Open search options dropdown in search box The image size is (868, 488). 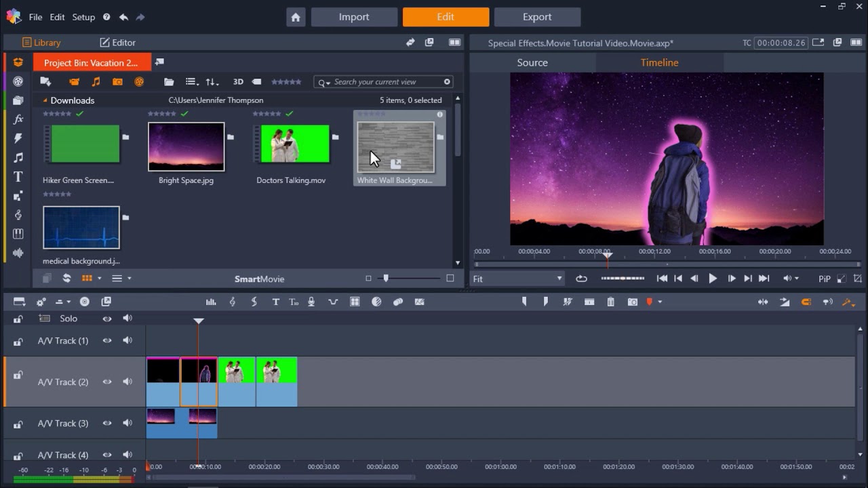point(324,83)
